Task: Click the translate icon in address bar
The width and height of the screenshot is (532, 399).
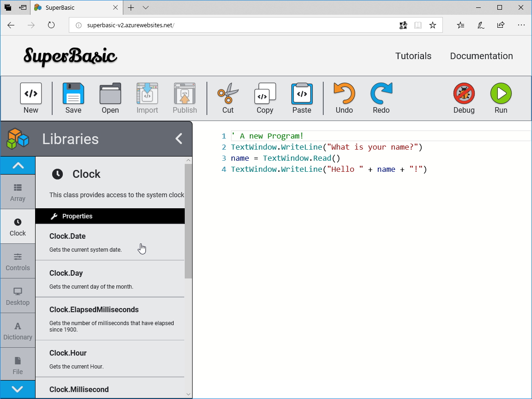Action: (x=403, y=25)
